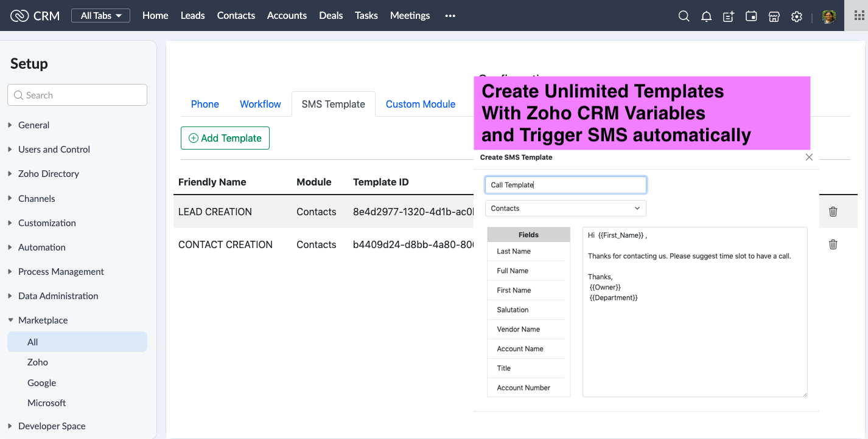Click the CRM logo icon
The width and height of the screenshot is (868, 439).
point(18,16)
